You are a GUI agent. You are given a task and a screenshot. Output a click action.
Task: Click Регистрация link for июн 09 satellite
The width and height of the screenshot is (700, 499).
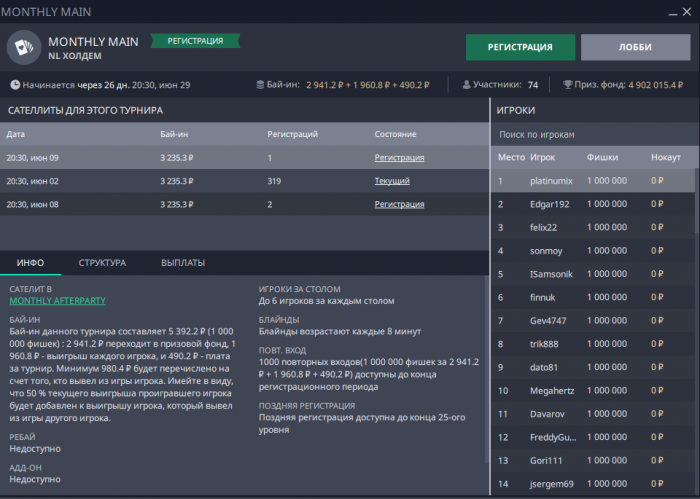[399, 157]
